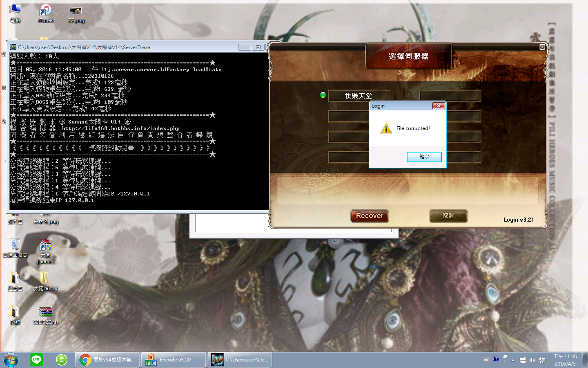Maximize the ServerD.exe console window

(x=258, y=47)
